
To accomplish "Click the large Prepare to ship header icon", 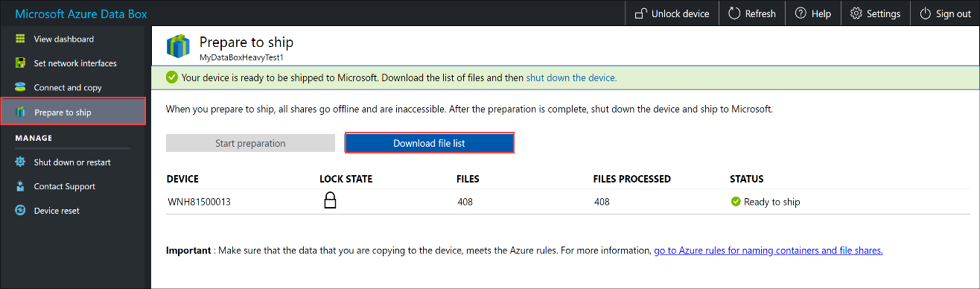I will [179, 46].
